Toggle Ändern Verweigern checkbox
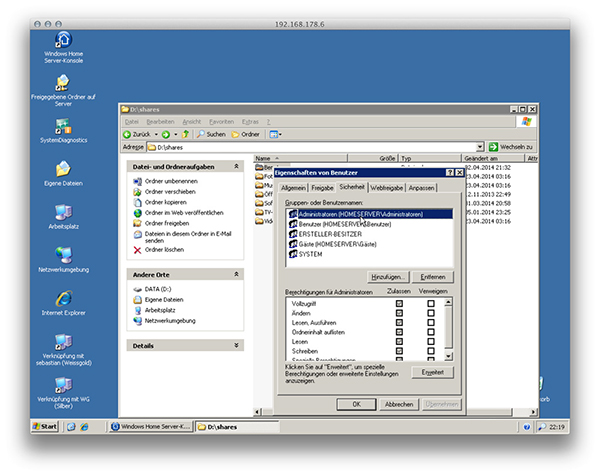This screenshot has height=476, width=600. pos(431,313)
